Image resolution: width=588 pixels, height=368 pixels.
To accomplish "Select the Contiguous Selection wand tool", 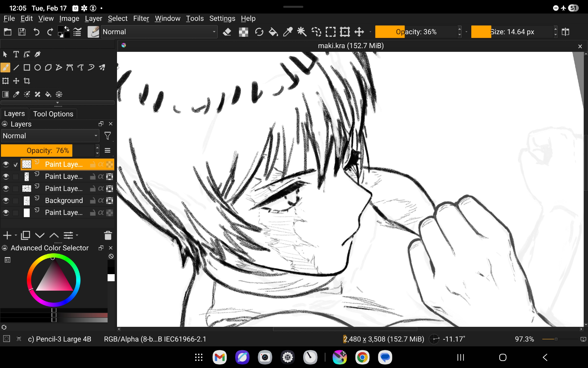I will click(x=302, y=32).
